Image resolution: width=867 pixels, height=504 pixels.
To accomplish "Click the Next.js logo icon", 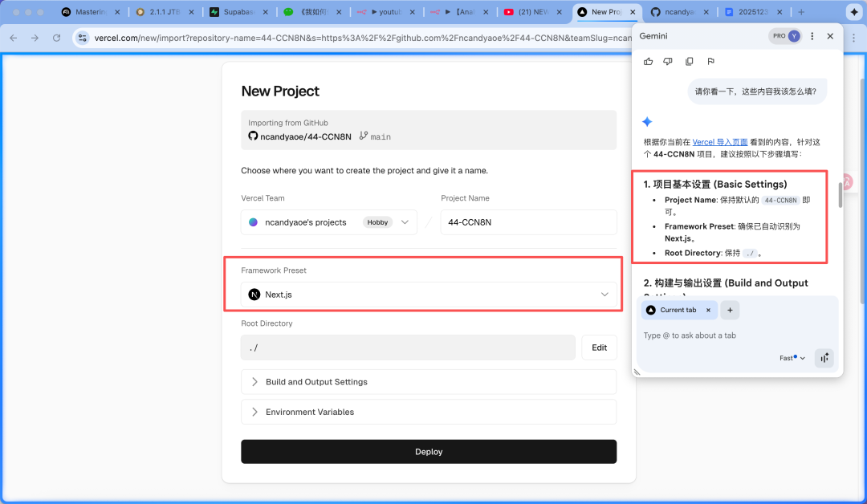I will pos(254,295).
